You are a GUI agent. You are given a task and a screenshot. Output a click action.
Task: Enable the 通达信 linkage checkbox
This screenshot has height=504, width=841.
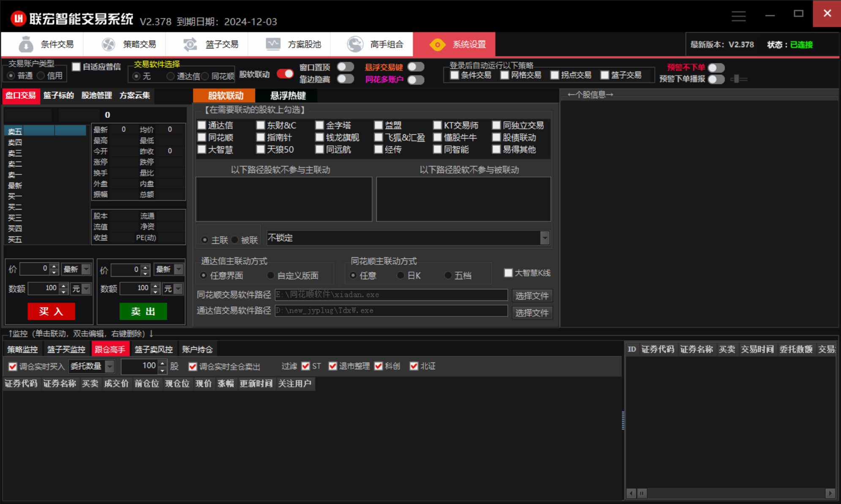(202, 125)
